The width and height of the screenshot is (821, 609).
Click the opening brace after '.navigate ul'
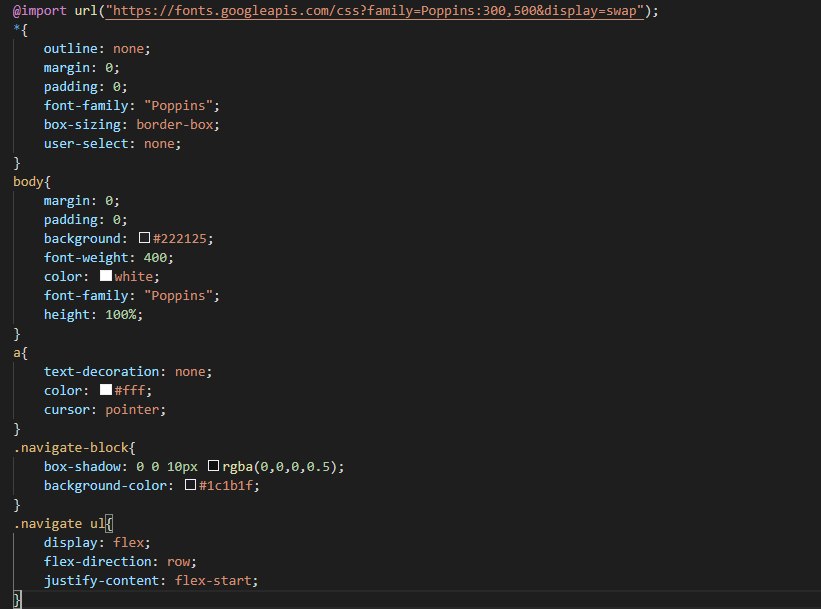109,523
